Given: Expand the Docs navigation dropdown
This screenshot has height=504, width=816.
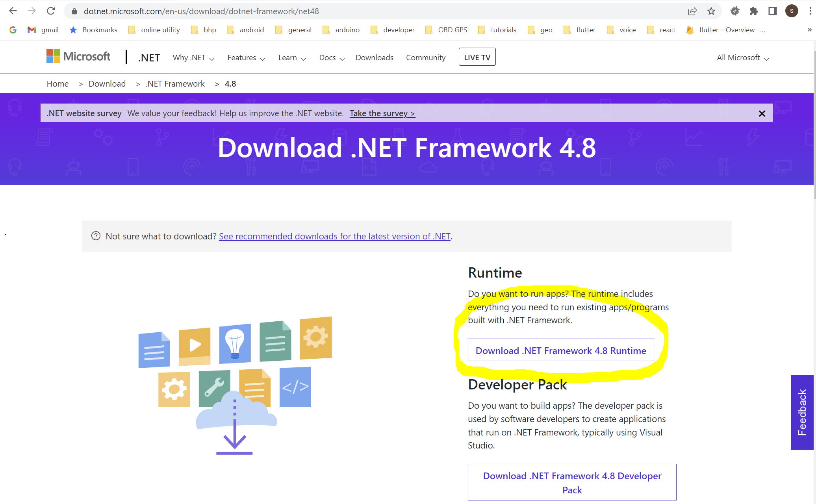Looking at the screenshot, I should pyautogui.click(x=332, y=58).
